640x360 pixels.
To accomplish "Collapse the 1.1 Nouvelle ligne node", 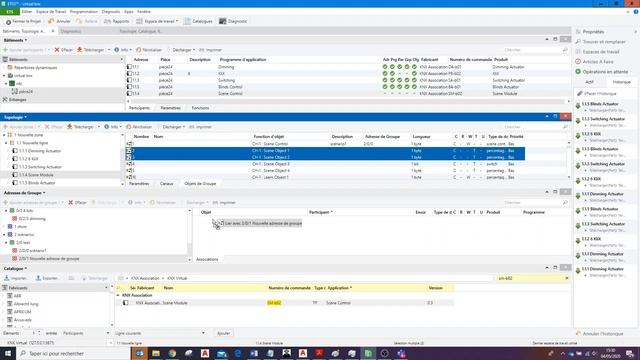I will coord(6,143).
